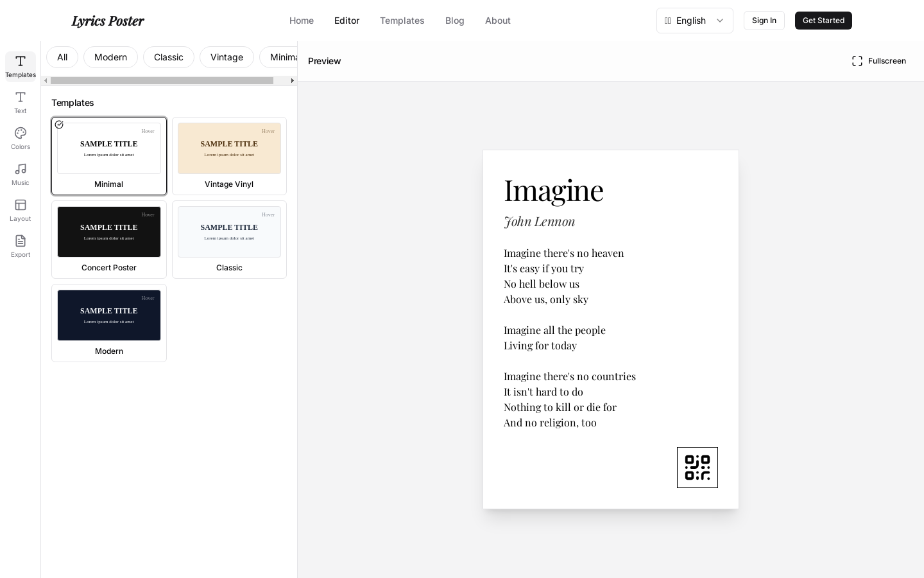Click the lyric "Imagine there's no heaven"
This screenshot has width=924, height=578.
[x=564, y=253]
